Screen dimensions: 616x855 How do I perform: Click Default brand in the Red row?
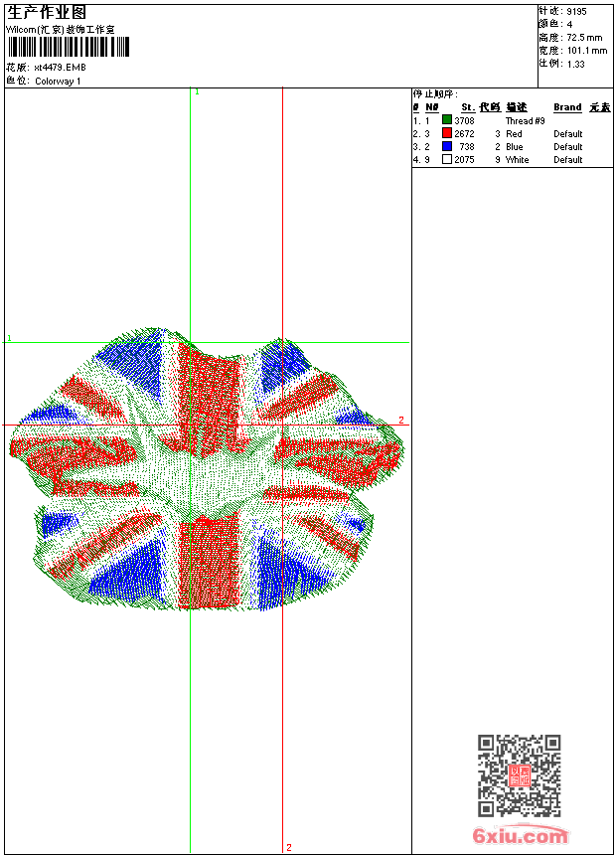[568, 134]
